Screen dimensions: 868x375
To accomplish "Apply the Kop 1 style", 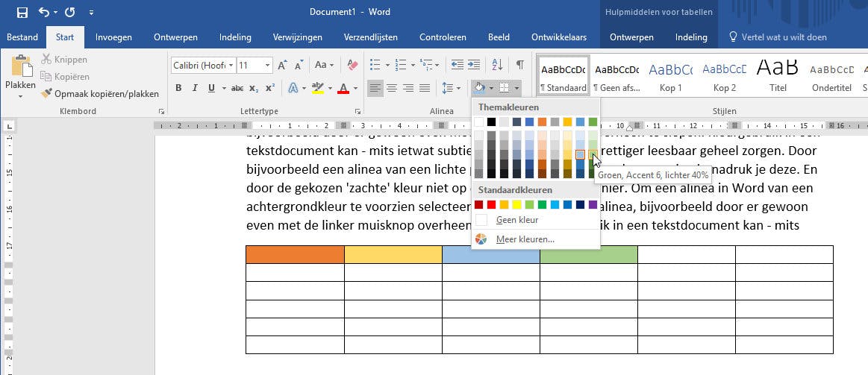I will (x=671, y=77).
